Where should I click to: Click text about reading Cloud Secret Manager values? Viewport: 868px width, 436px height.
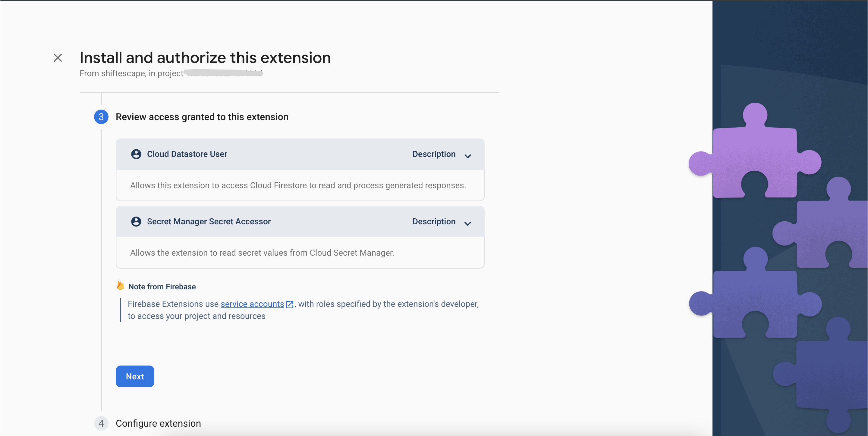tap(262, 253)
